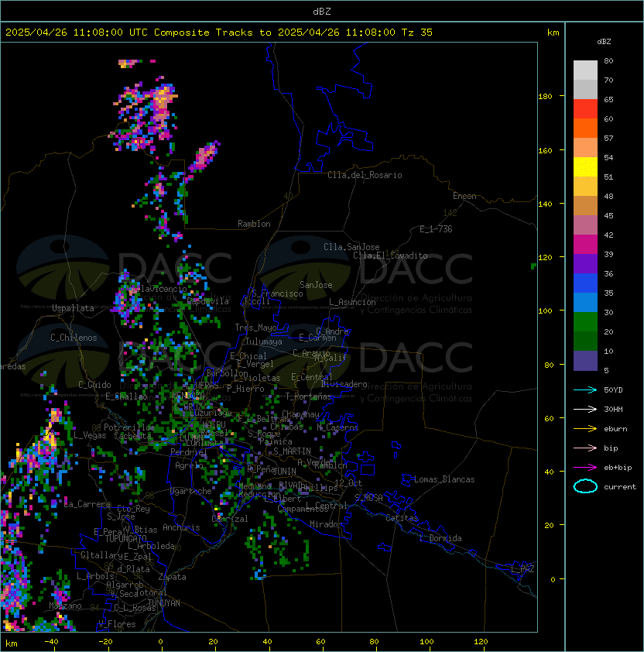Select the 'Tres_Mayo' map label

click(x=255, y=328)
